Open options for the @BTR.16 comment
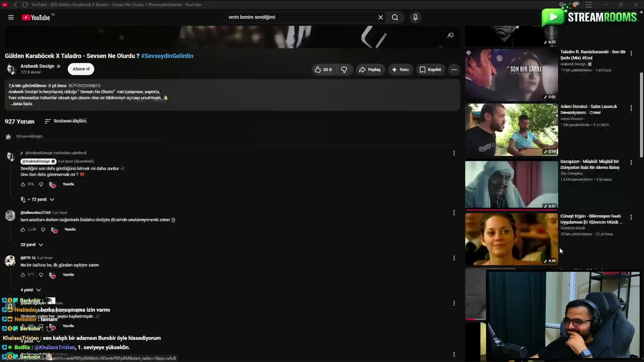 [454, 258]
